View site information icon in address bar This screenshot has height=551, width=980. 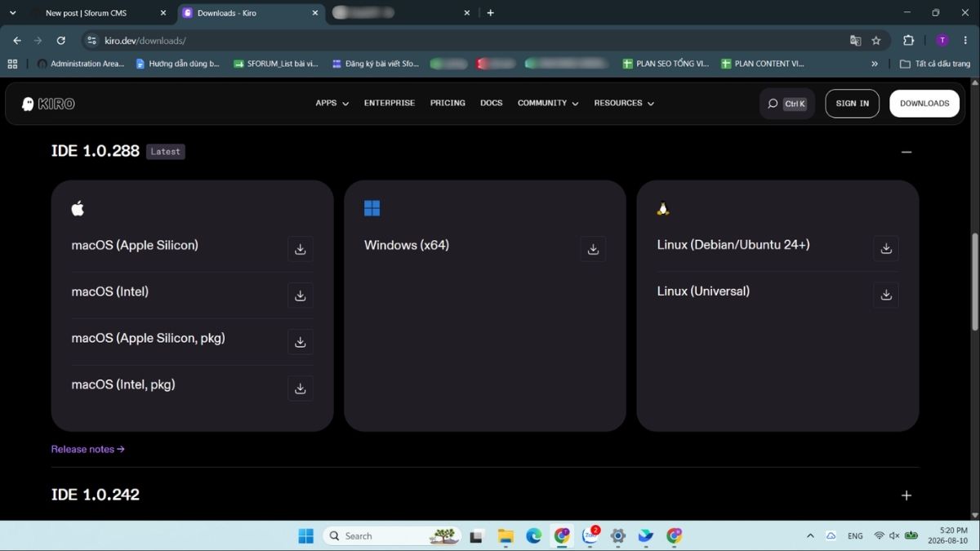91,40
